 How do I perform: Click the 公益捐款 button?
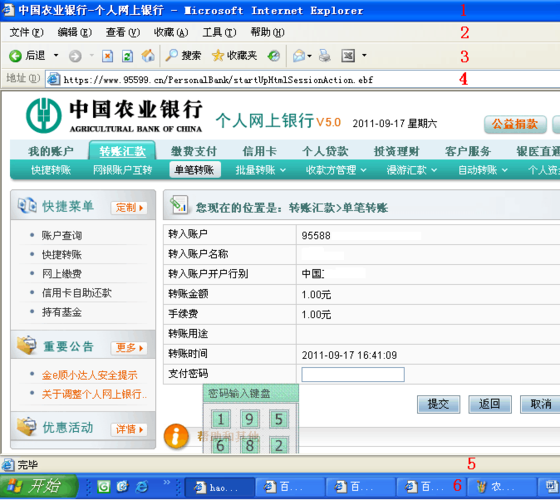515,124
